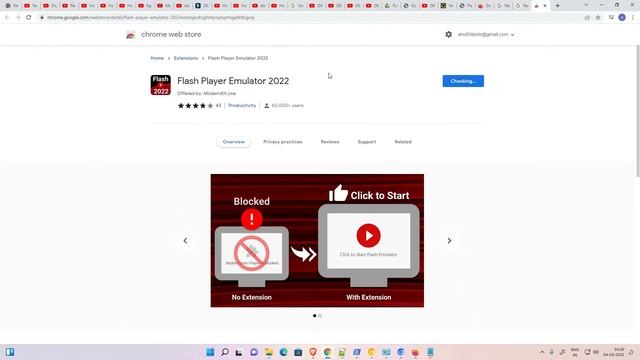Select the second carousel dot indicator
The height and width of the screenshot is (360, 640).
coord(320,316)
